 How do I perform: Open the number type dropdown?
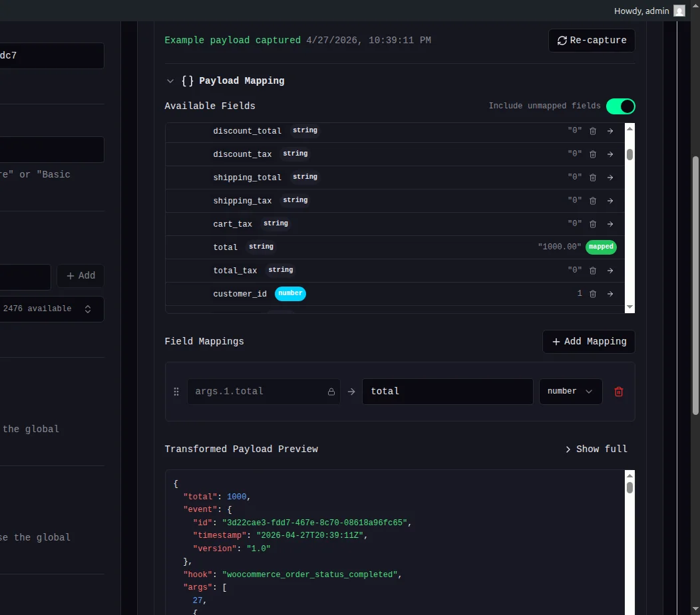pos(570,392)
